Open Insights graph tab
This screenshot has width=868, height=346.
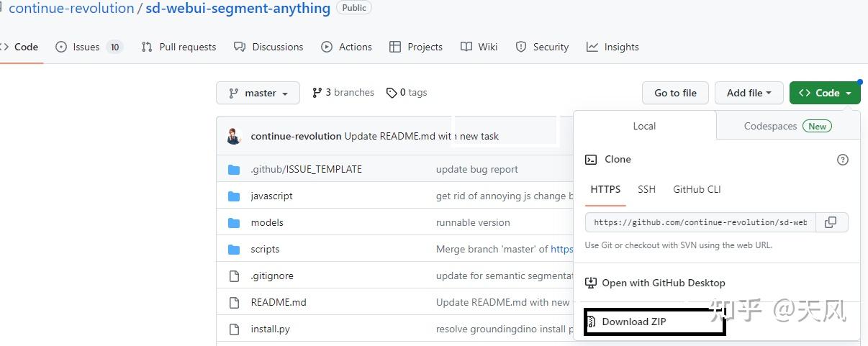click(612, 47)
